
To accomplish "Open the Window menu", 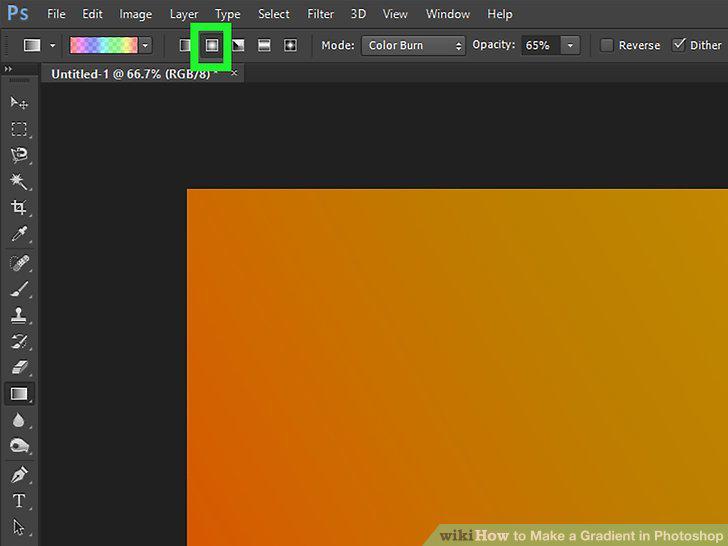I will [x=448, y=14].
